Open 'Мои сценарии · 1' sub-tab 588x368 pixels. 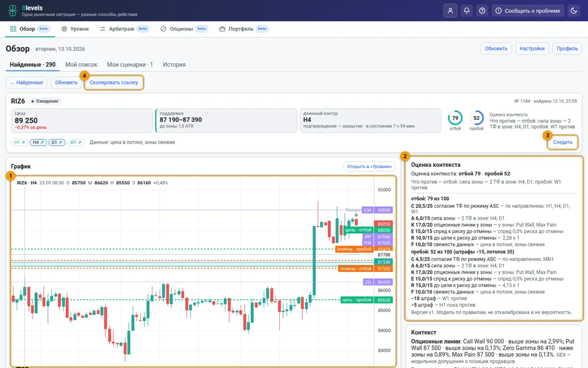point(130,65)
